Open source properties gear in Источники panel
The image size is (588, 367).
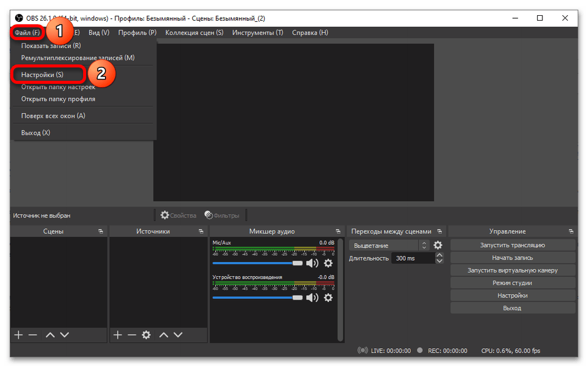point(146,335)
